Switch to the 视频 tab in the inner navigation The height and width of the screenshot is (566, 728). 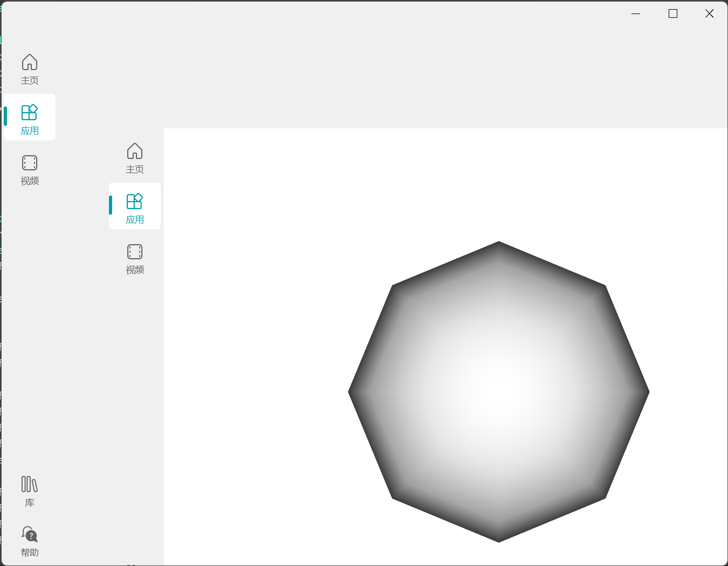click(x=134, y=259)
